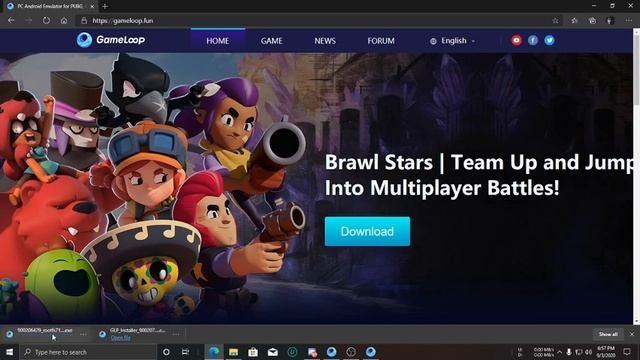Click the Download button for Brawl Stars
The width and height of the screenshot is (640, 360).
coord(367,231)
